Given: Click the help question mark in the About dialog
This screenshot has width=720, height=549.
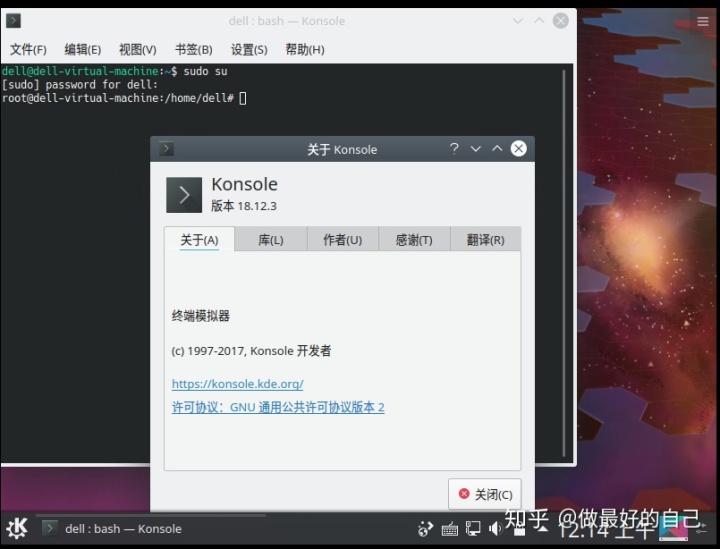Looking at the screenshot, I should coord(454,148).
